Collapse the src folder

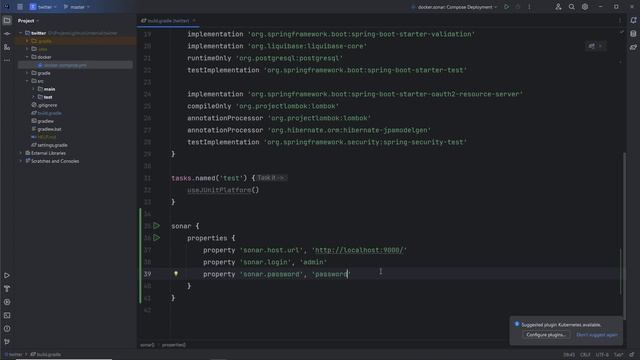[x=27, y=81]
